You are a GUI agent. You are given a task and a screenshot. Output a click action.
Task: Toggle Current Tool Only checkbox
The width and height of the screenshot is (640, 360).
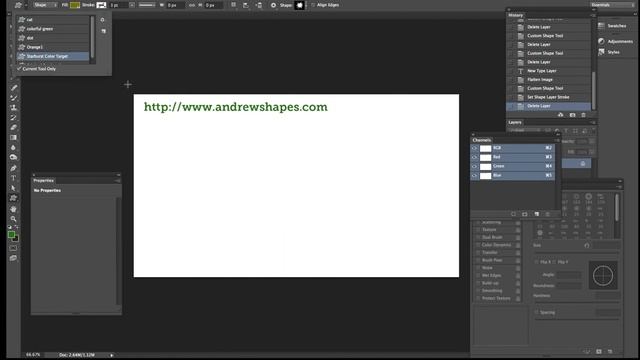19,69
